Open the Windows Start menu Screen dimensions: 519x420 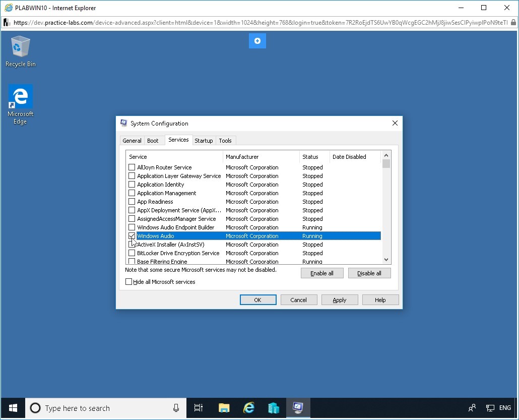click(x=13, y=408)
